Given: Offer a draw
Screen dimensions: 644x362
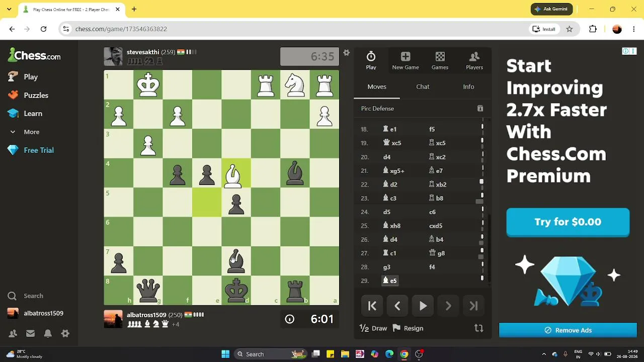Looking at the screenshot, I should click(373, 328).
